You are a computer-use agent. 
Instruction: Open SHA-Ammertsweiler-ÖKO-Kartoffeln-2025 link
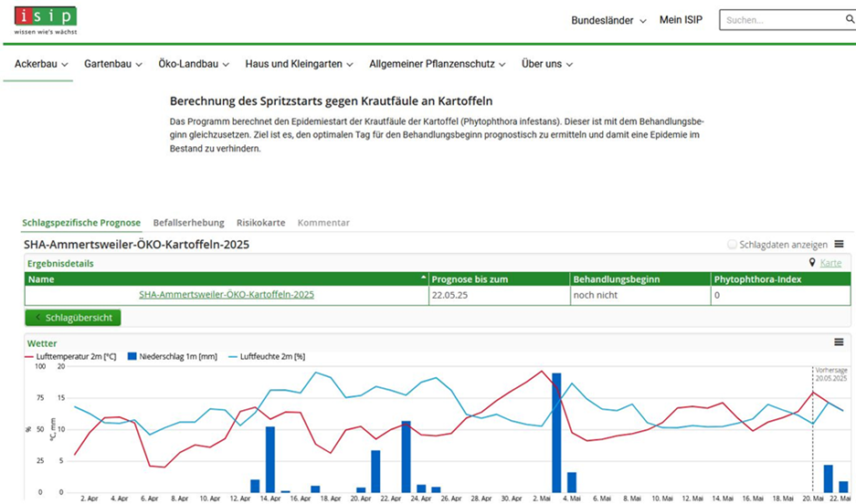tap(227, 295)
